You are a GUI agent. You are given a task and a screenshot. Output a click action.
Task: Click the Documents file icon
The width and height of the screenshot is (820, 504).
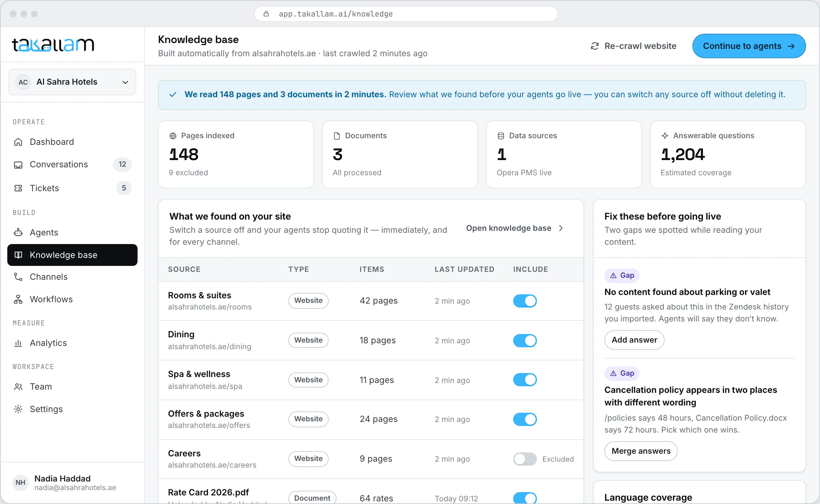click(x=337, y=136)
